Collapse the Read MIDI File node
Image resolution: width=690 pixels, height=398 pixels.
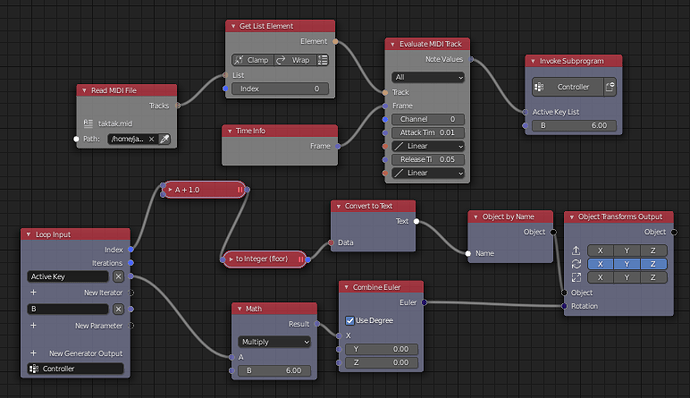point(84,91)
